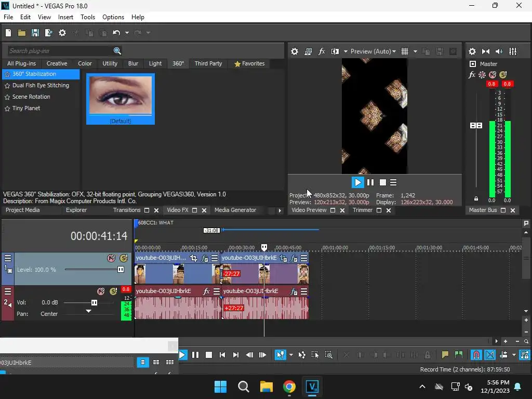This screenshot has width=532, height=399.
Task: Open the File menu
Action: click(x=8, y=17)
